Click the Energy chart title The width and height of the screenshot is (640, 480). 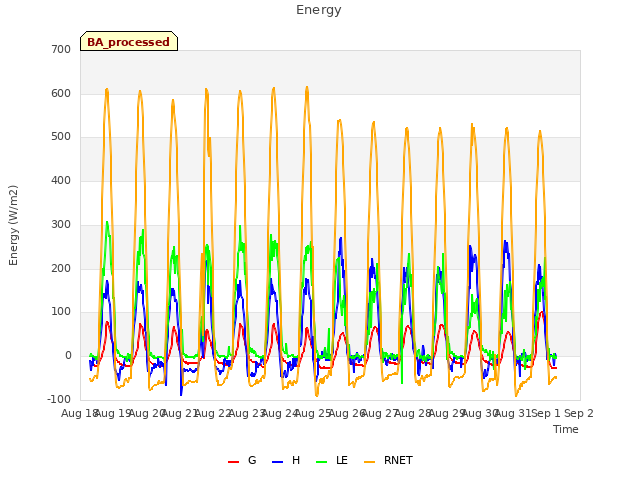click(x=319, y=10)
